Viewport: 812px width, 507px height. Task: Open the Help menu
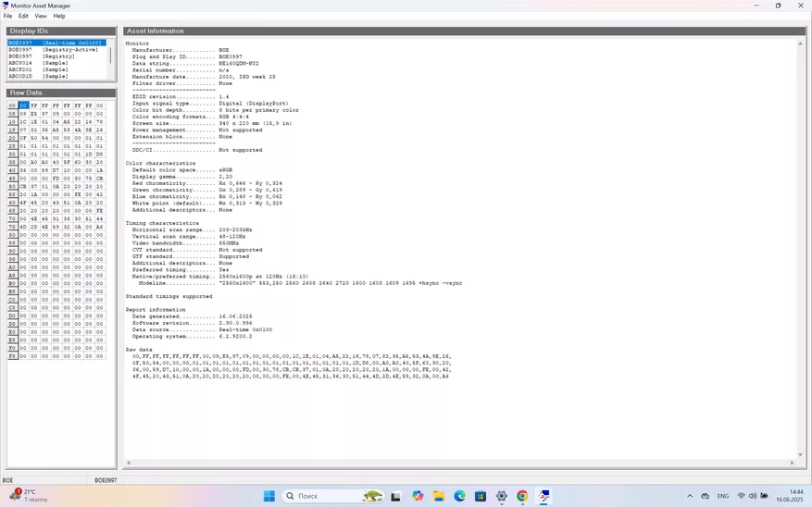tap(59, 16)
